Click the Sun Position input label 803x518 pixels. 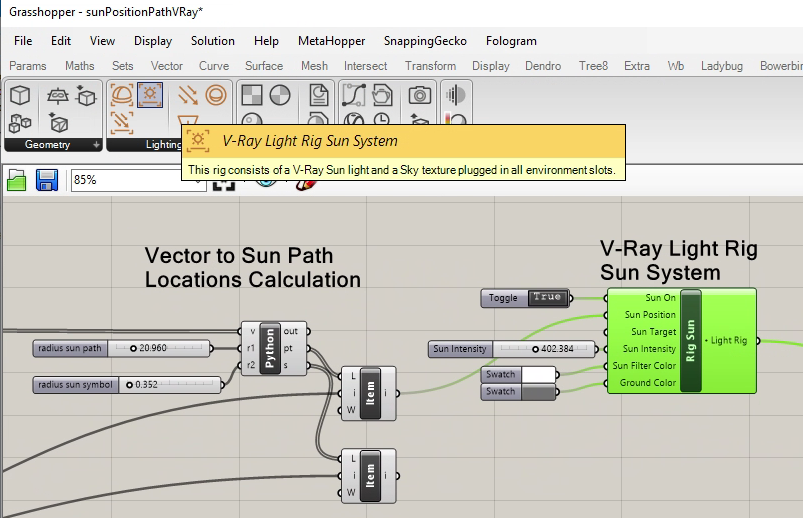coord(650,315)
